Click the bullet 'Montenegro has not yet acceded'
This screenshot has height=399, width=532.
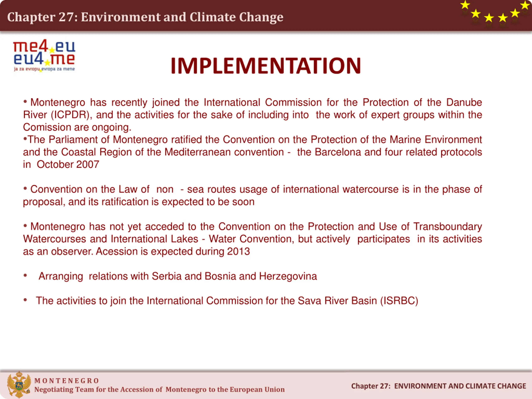[252, 239]
